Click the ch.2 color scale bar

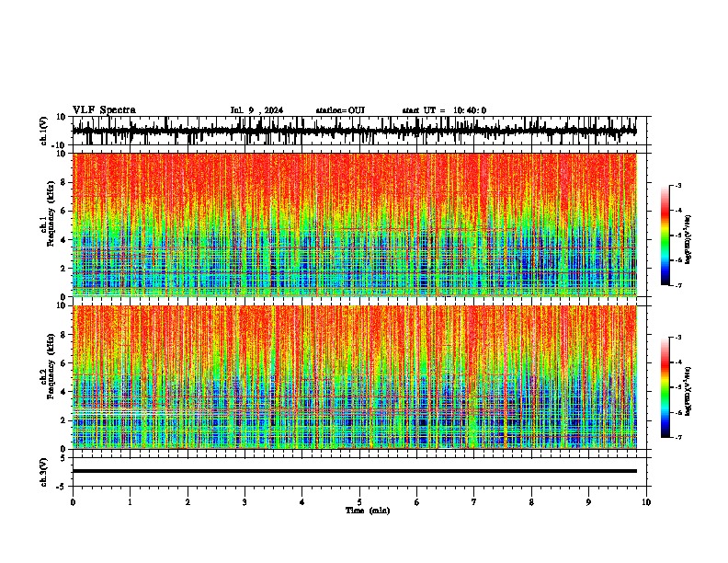click(x=665, y=387)
